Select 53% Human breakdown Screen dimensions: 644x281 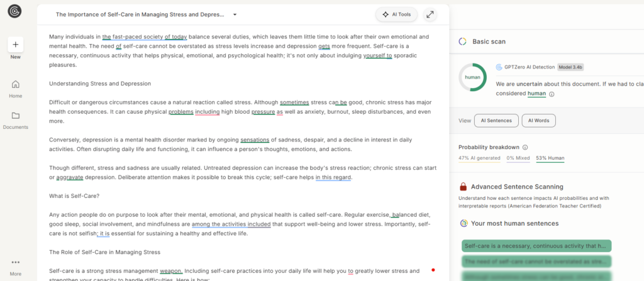coord(550,158)
